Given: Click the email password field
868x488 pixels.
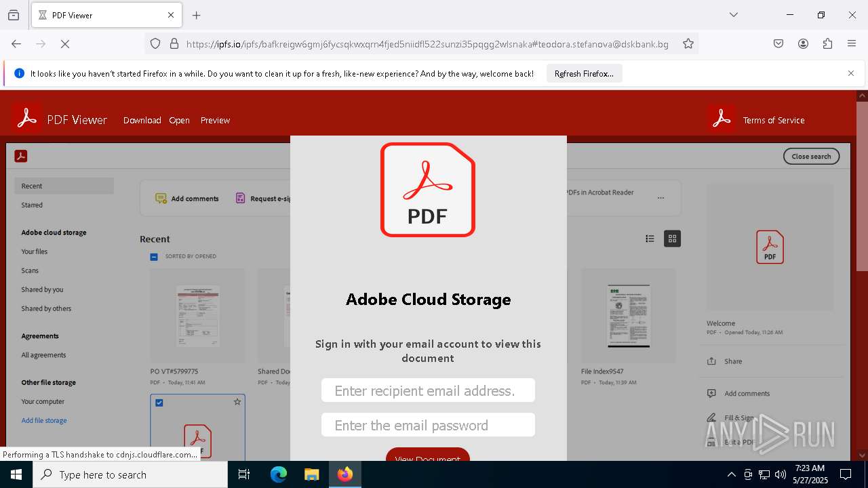Looking at the screenshot, I should click(x=428, y=425).
